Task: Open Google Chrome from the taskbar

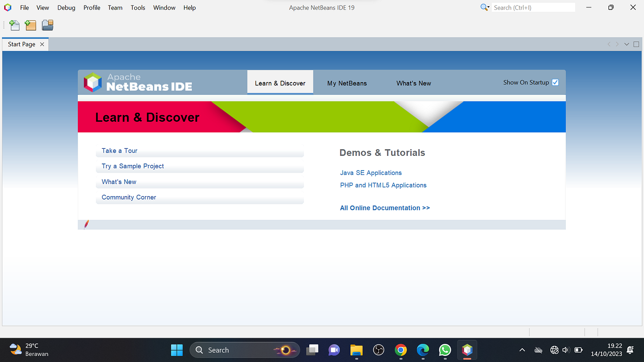Action: (401, 350)
